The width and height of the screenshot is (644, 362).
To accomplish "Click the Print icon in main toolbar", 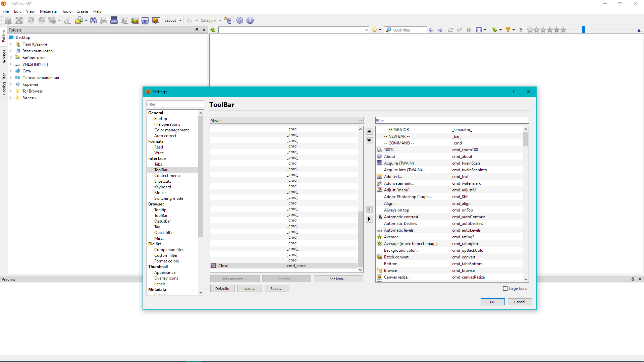I will point(104,20).
